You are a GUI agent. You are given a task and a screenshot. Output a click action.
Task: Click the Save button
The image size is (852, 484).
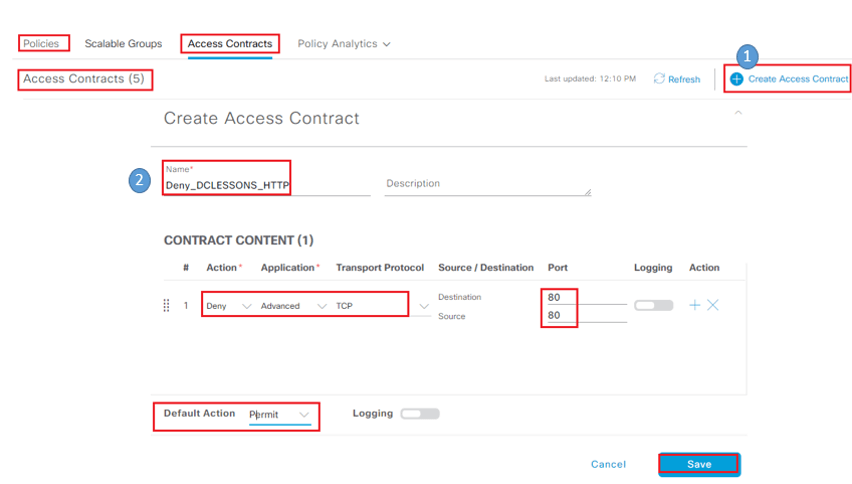point(699,464)
